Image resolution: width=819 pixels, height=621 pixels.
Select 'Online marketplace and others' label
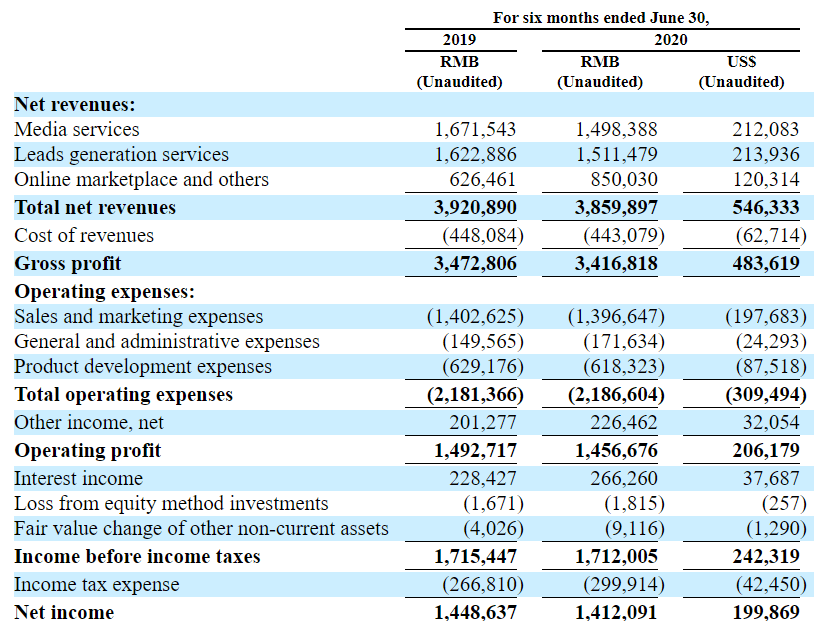142,180
